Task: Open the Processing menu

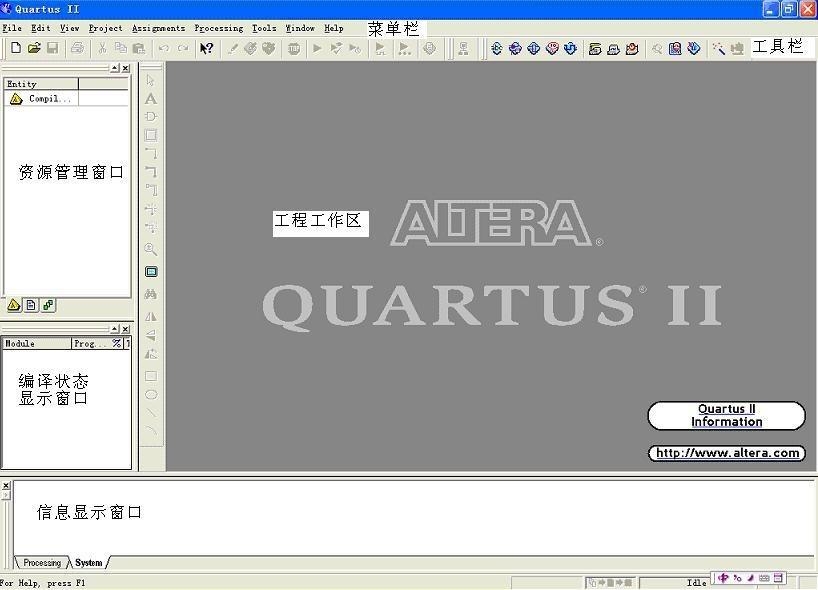Action: pos(219,28)
